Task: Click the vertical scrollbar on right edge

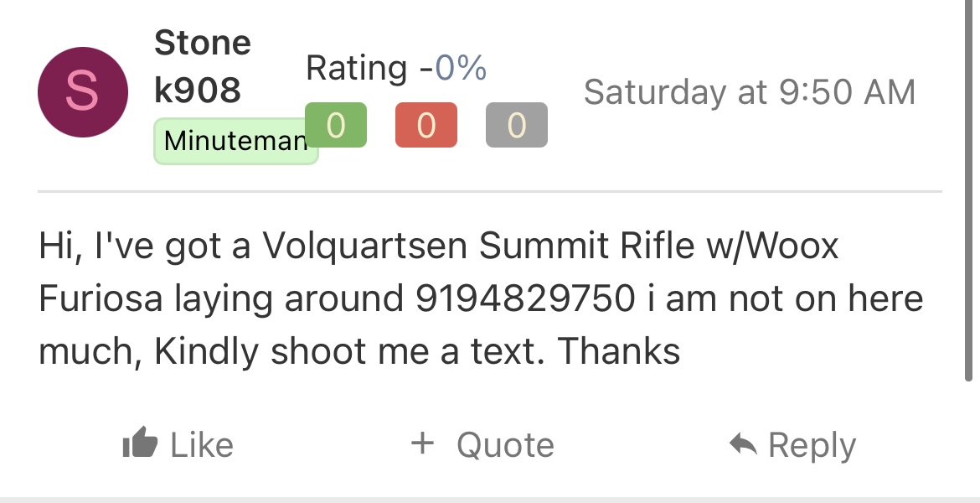Action: point(968,190)
